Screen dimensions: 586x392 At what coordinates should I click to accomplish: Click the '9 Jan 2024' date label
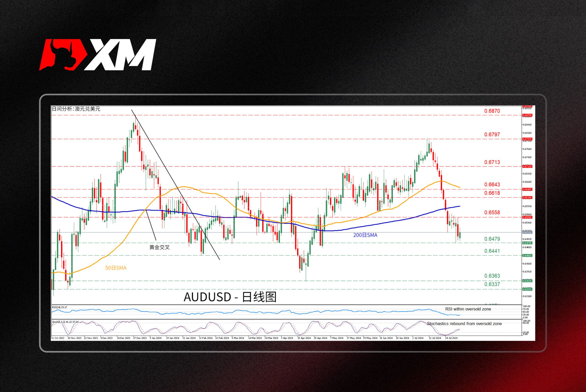155,338
